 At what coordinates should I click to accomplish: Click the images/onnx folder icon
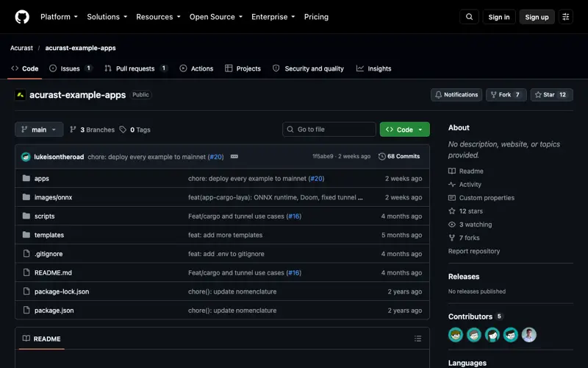(26, 197)
